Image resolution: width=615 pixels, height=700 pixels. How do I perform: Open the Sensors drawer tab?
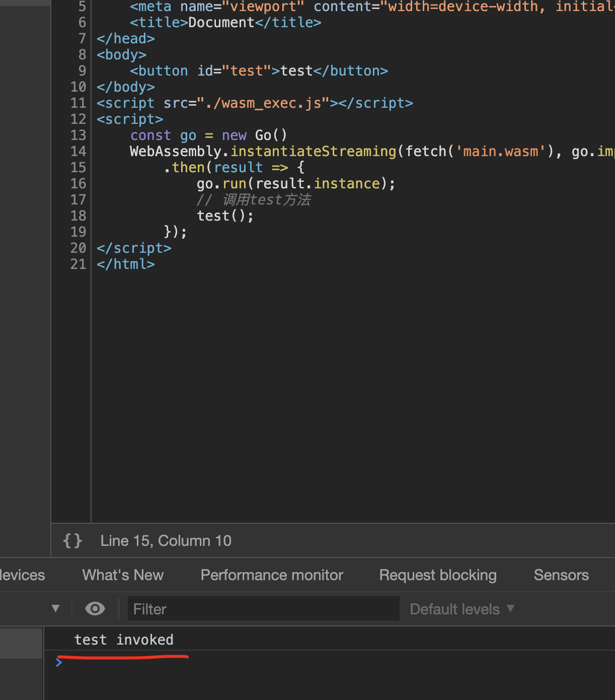(x=561, y=575)
